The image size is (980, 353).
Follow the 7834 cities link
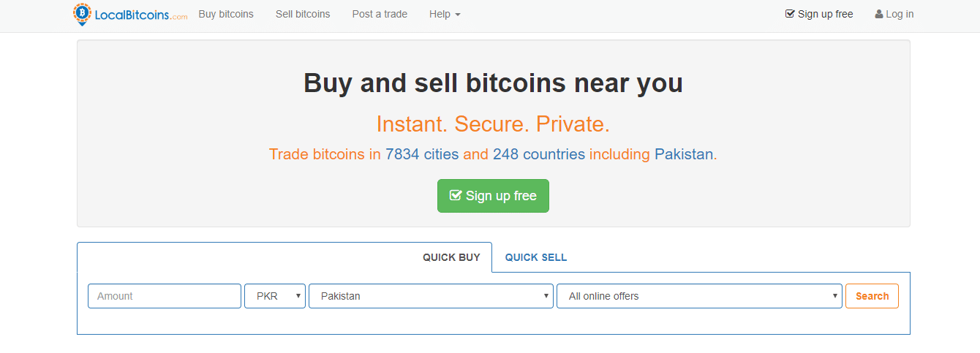point(422,154)
